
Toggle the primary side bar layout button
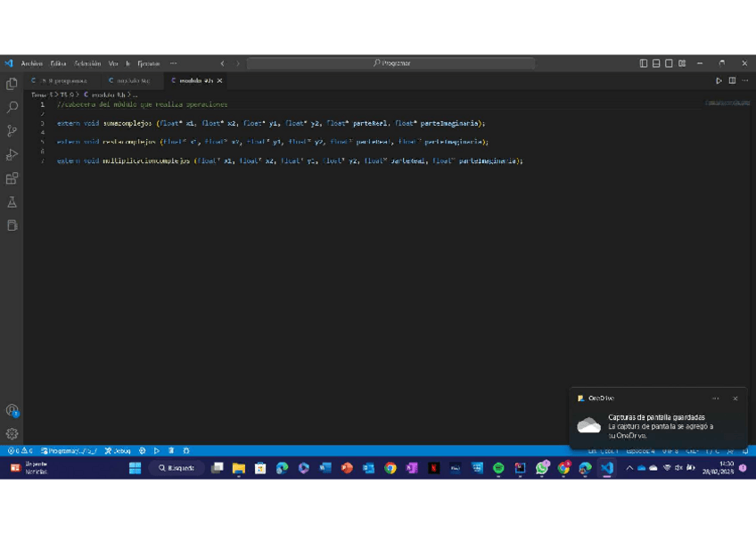click(644, 63)
